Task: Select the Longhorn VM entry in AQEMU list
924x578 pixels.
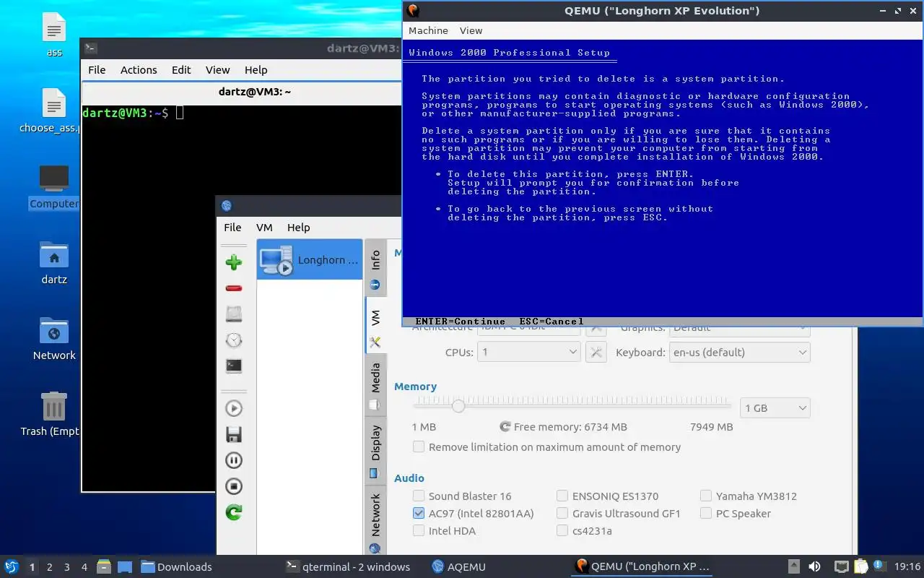Action: click(310, 259)
